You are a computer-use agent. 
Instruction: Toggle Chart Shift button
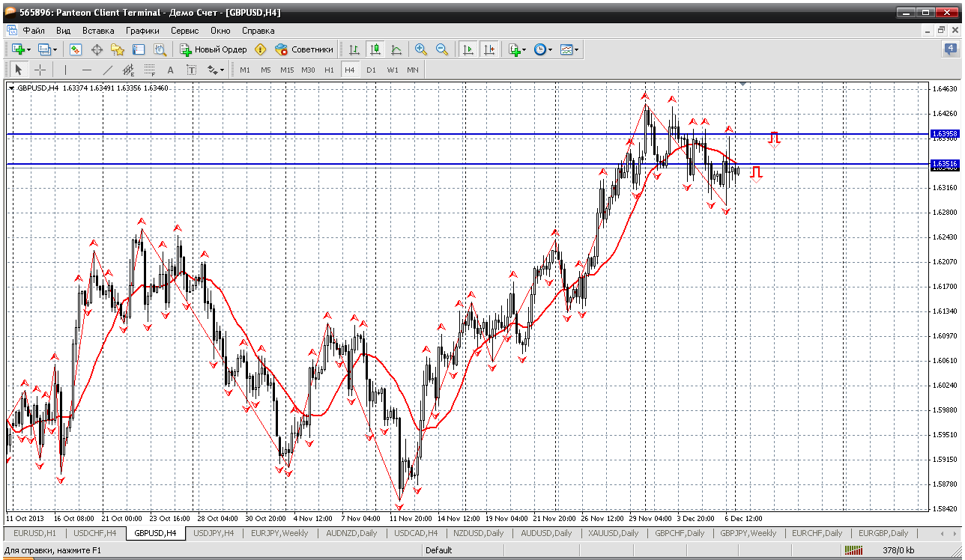[x=489, y=49]
